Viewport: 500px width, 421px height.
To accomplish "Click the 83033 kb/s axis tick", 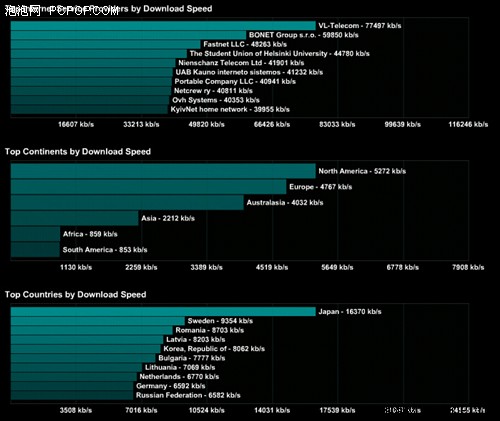I will click(337, 124).
